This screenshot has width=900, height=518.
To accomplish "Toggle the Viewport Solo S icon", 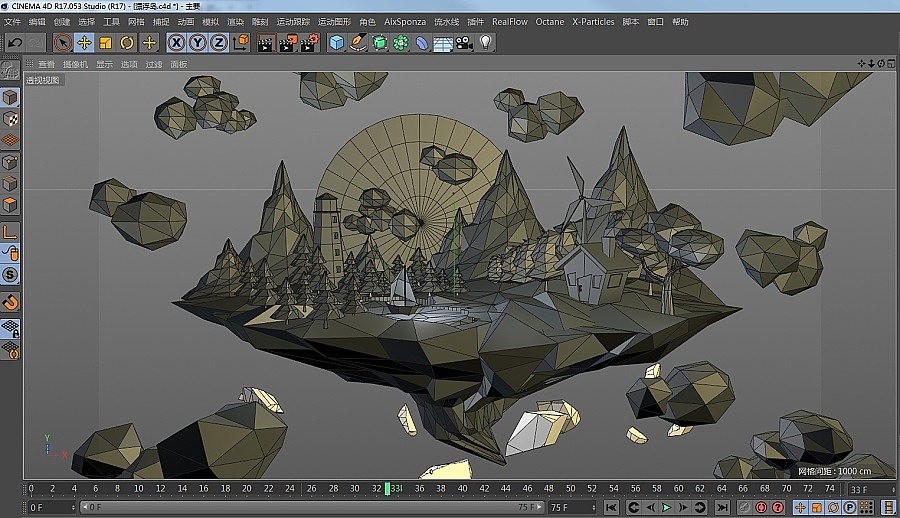I will coord(10,275).
